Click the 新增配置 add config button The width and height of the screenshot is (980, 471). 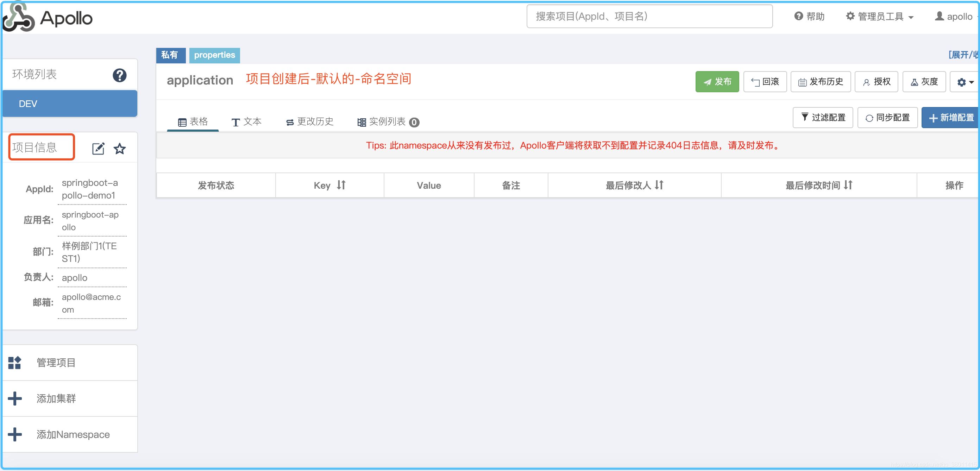pos(951,118)
